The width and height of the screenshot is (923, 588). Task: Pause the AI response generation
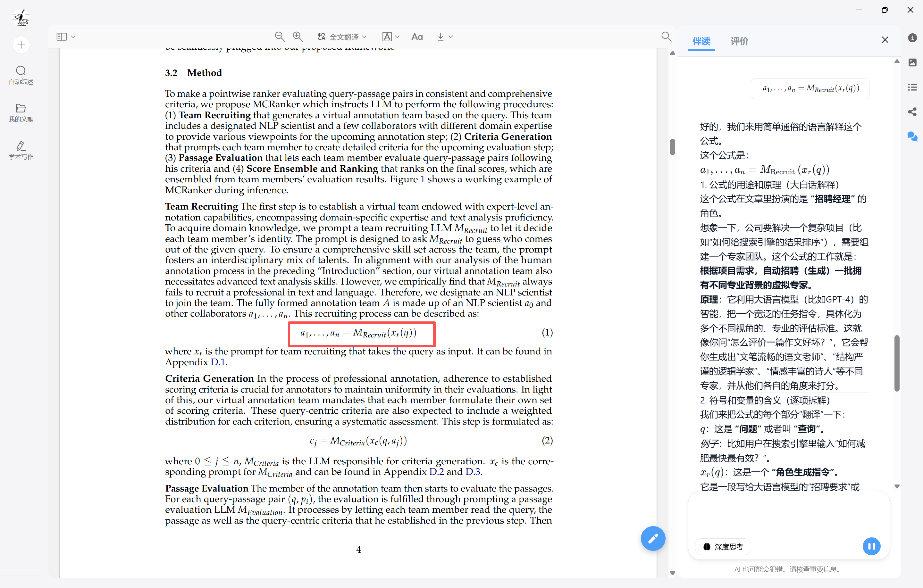point(871,546)
